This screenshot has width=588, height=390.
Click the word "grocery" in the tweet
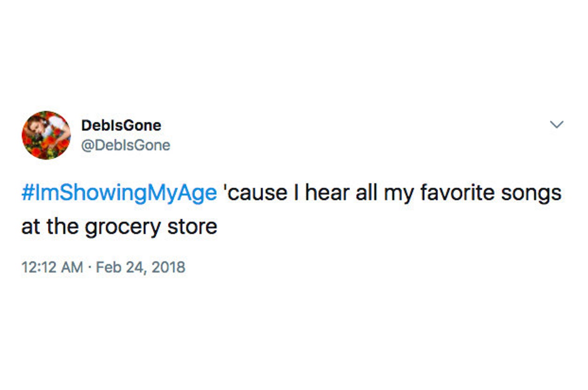[123, 228]
